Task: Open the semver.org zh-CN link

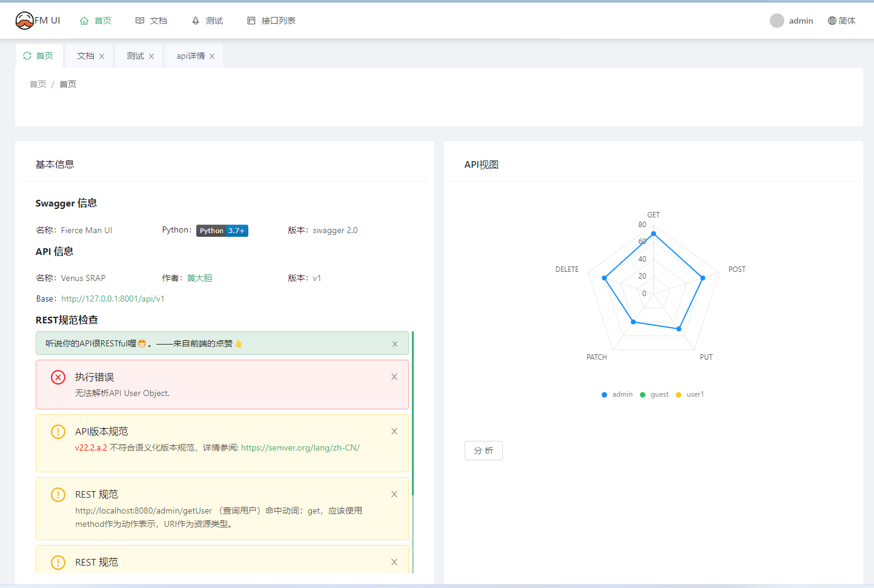Action: pyautogui.click(x=300, y=448)
